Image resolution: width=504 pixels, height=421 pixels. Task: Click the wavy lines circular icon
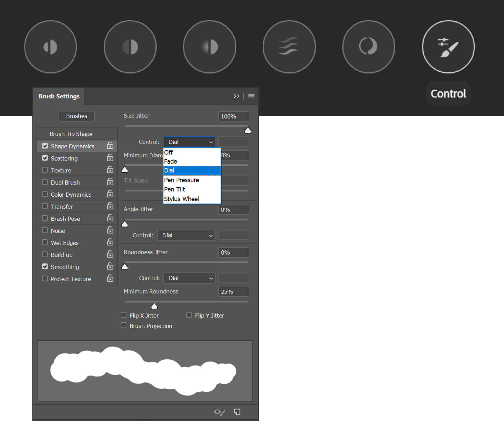(x=289, y=47)
